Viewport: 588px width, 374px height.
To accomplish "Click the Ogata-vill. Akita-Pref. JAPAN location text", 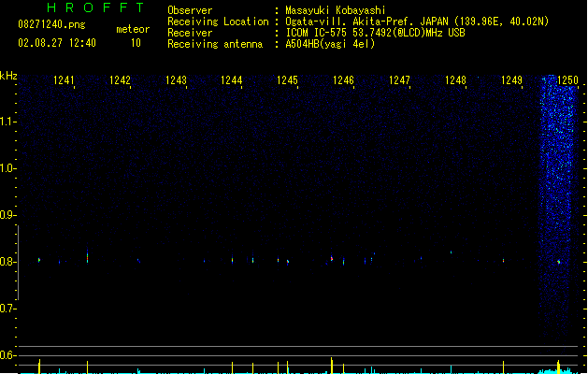I will 417,22.
